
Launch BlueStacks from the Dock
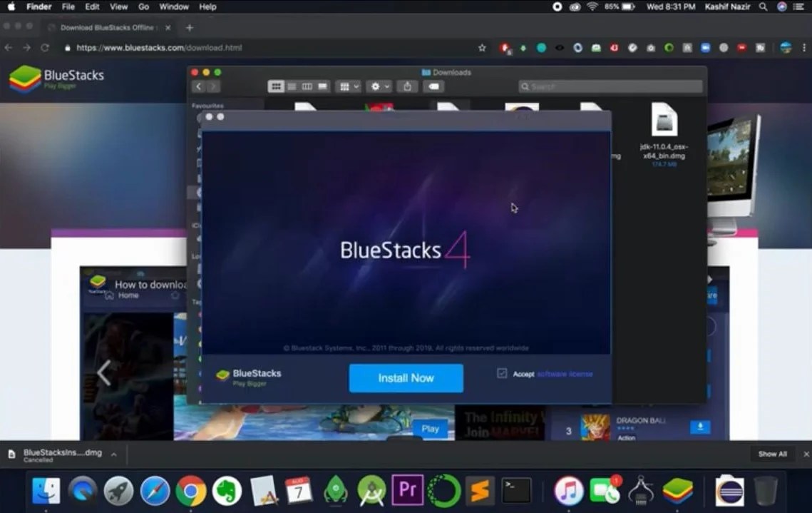point(677,490)
